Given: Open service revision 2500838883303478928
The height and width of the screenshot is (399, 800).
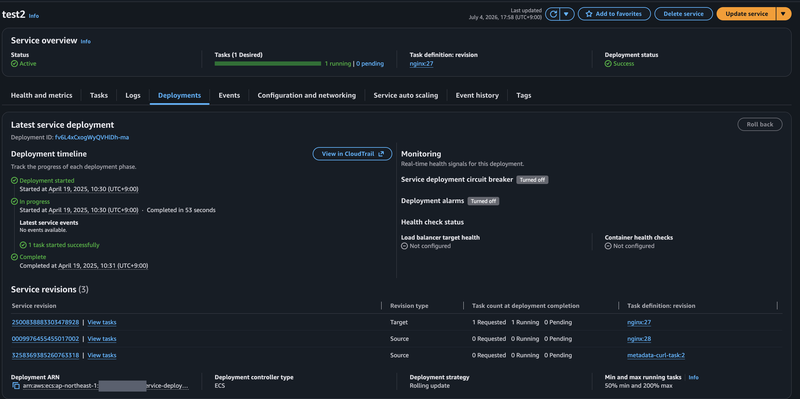Looking at the screenshot, I should coord(45,322).
